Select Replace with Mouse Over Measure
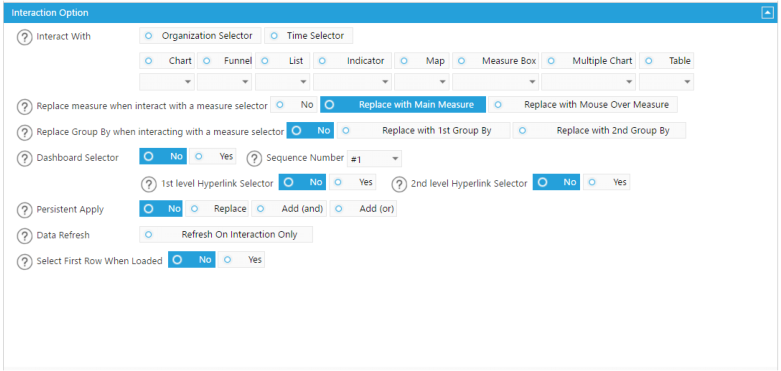The image size is (781, 371). pos(583,105)
